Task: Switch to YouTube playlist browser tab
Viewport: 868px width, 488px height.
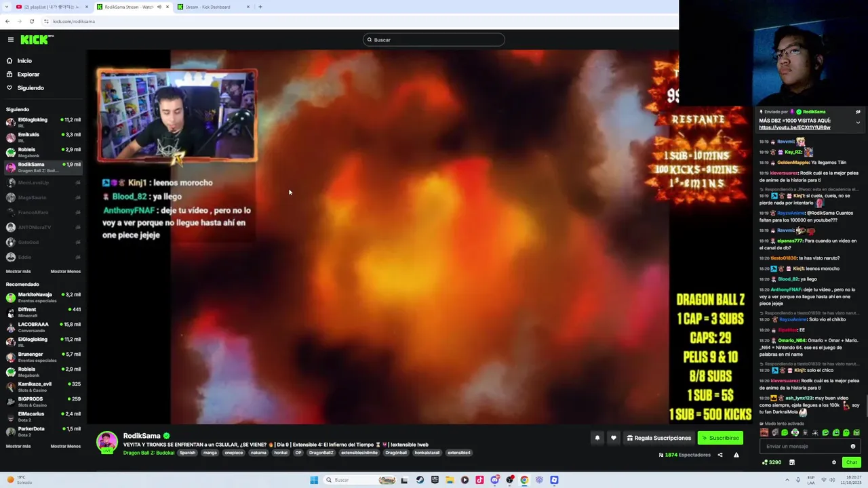Action: [x=52, y=7]
